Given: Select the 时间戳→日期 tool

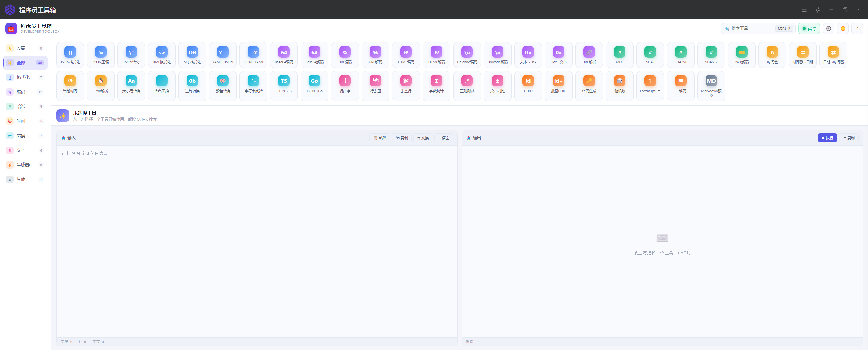Looking at the screenshot, I should click(803, 55).
